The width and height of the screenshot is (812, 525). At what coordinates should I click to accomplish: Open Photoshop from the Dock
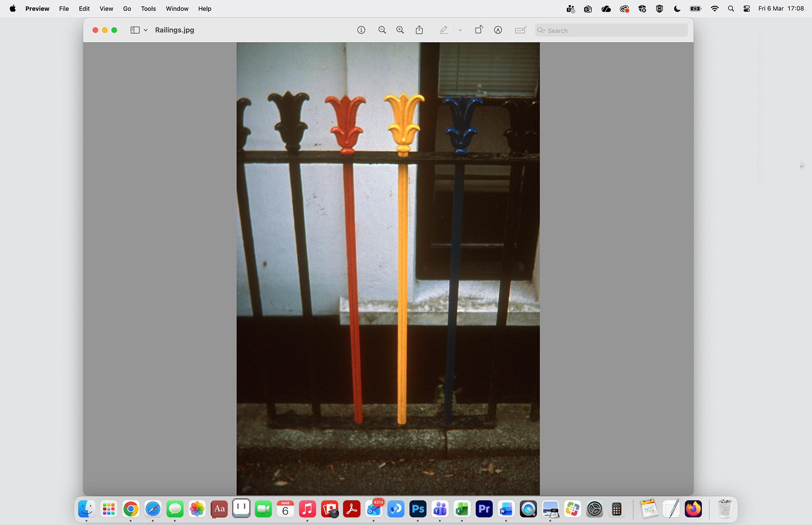pos(417,509)
